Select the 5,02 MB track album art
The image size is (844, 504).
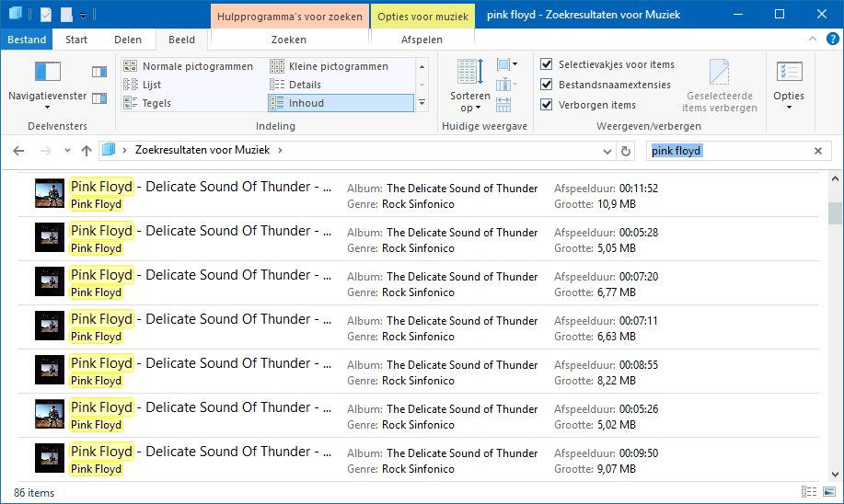tap(50, 414)
